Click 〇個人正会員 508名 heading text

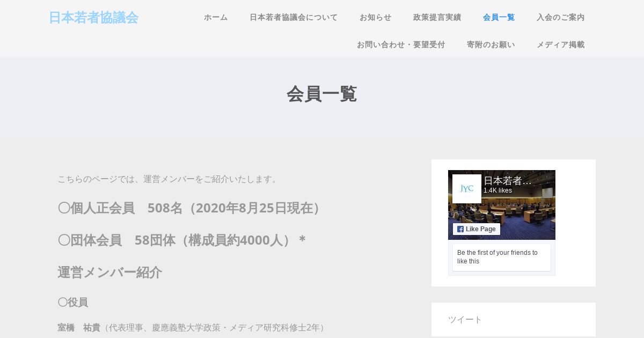tap(191, 208)
